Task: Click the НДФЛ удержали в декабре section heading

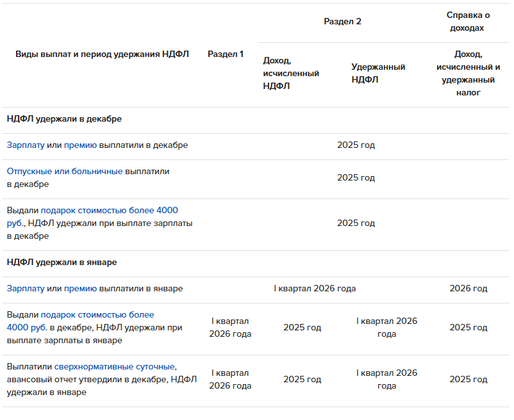Action: 64,119
